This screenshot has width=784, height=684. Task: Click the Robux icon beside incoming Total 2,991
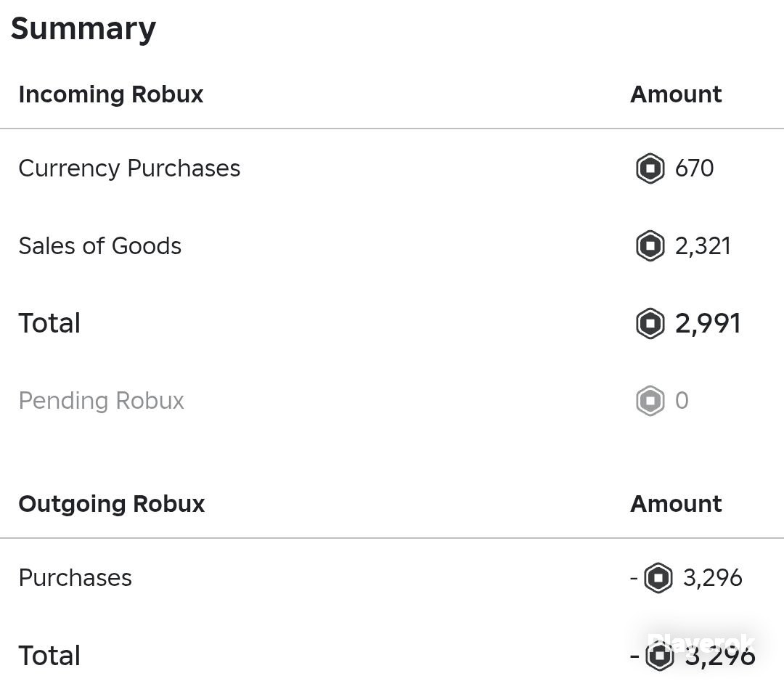650,324
